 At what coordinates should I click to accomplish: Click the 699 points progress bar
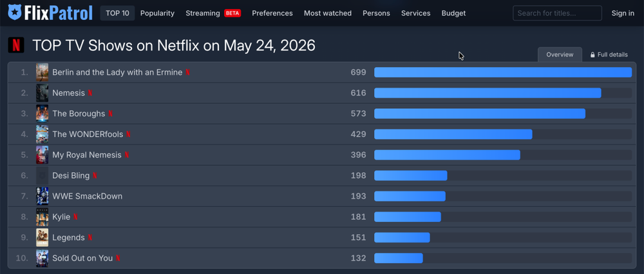[503, 72]
